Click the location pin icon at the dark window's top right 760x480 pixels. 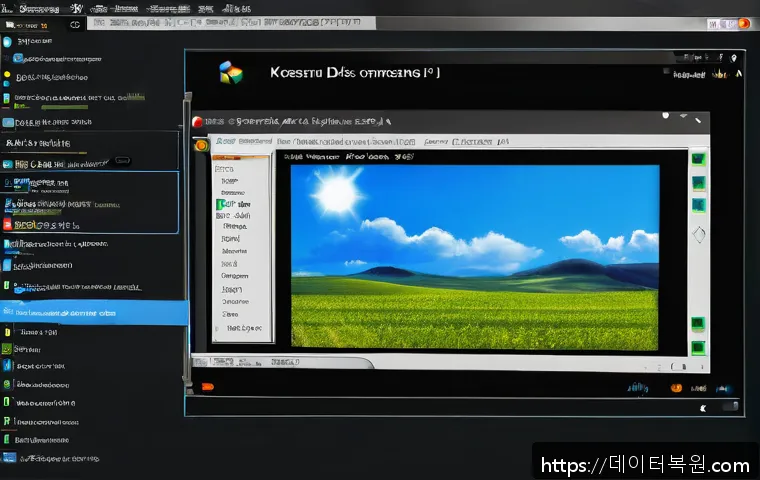pos(734,59)
